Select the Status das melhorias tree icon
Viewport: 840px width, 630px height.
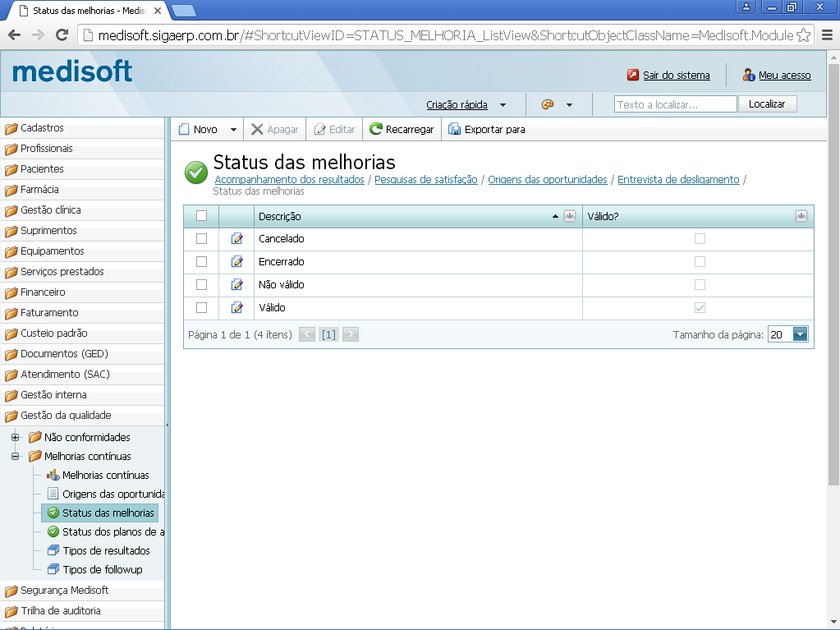pos(53,513)
